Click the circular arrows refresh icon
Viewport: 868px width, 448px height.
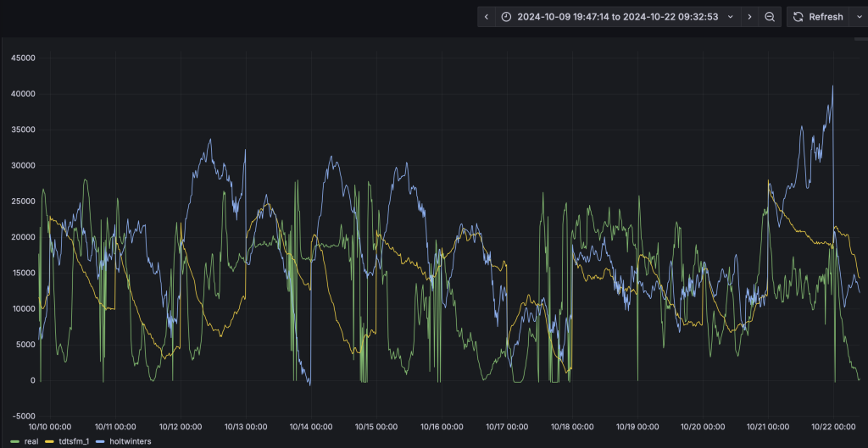(x=798, y=17)
